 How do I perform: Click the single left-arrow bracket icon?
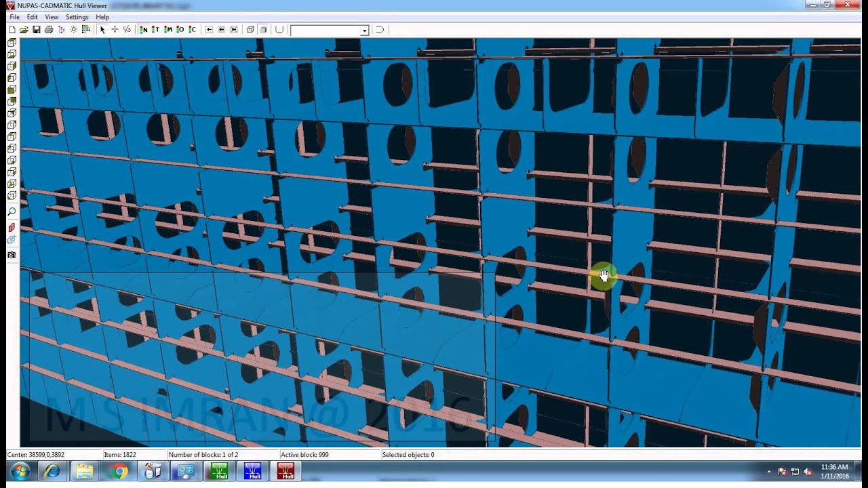pos(209,30)
